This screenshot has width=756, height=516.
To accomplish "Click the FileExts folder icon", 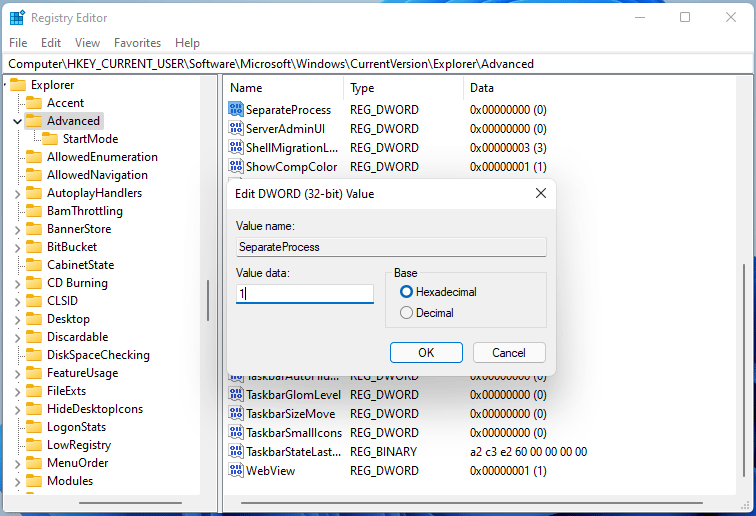I will point(34,391).
